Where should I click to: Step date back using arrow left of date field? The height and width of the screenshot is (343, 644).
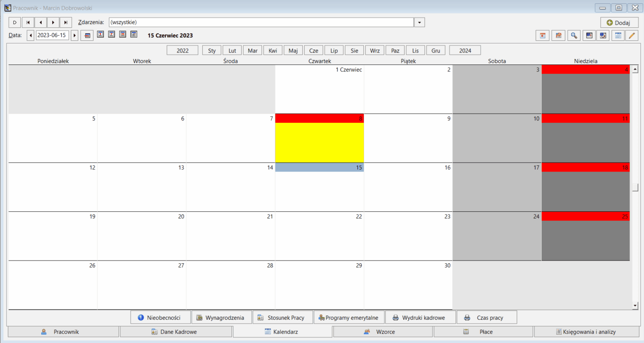coord(31,35)
